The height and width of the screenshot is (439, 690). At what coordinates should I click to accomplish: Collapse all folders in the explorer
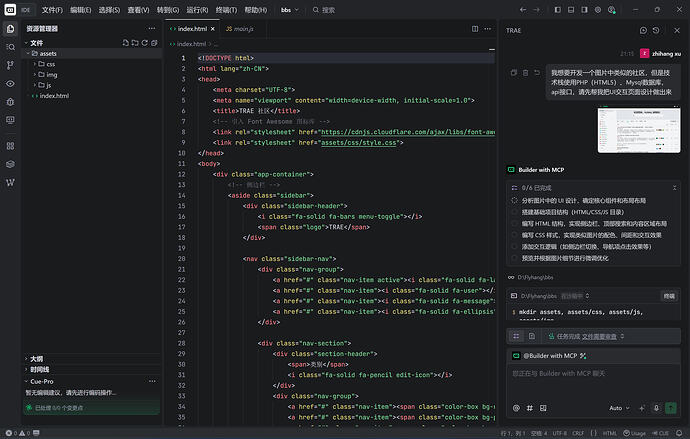coord(154,43)
